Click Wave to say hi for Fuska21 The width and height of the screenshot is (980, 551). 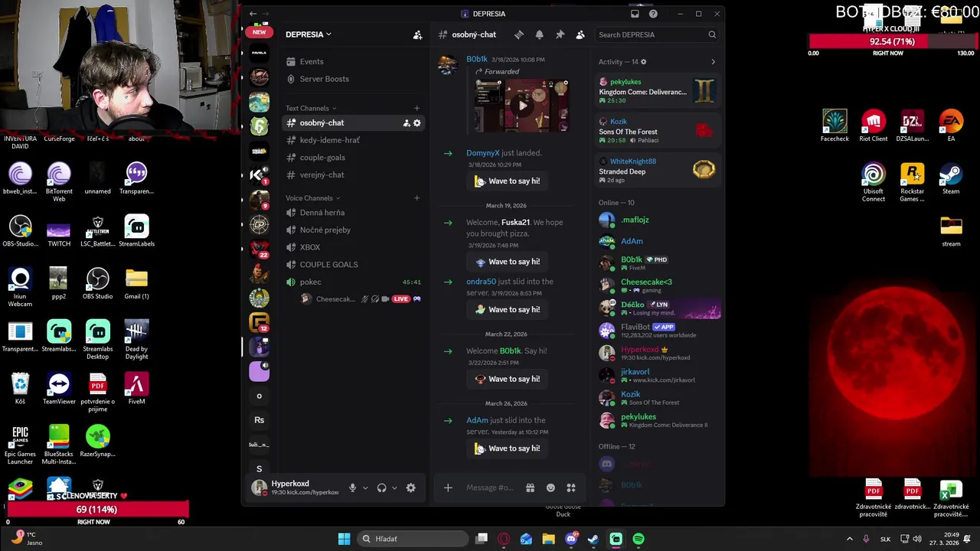pyautogui.click(x=507, y=262)
